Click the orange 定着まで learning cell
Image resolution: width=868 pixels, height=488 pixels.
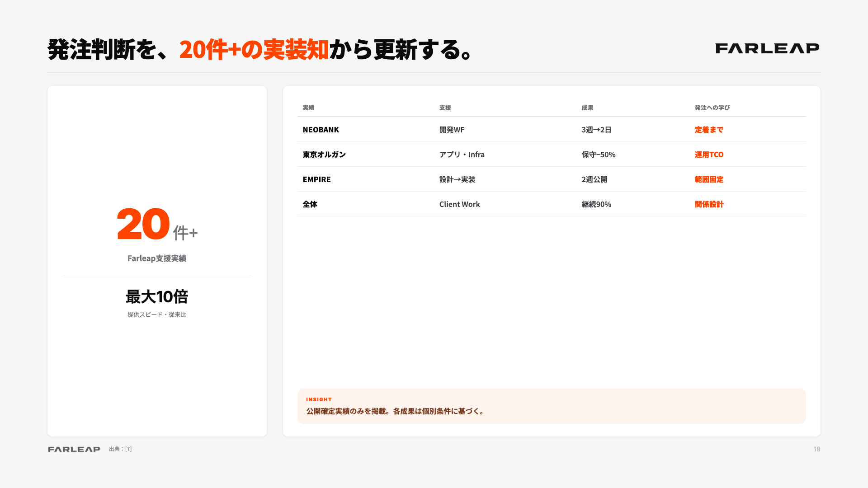tap(709, 130)
